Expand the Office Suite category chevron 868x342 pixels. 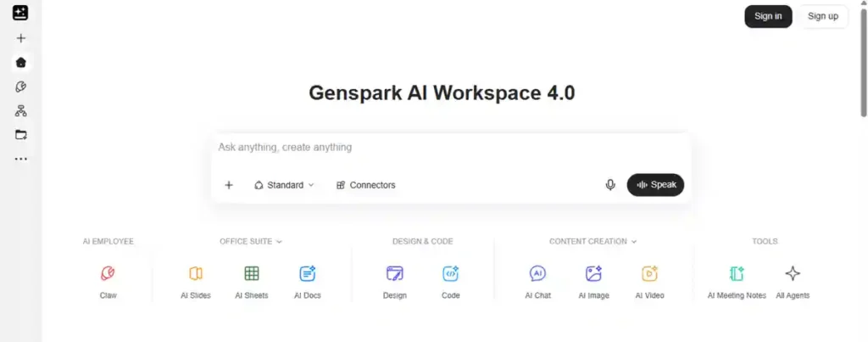[x=279, y=242]
